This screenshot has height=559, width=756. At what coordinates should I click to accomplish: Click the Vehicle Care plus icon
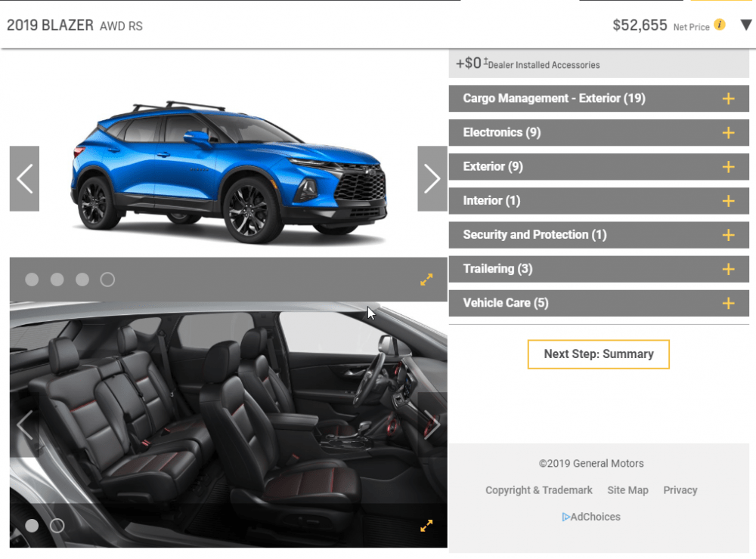(x=728, y=303)
